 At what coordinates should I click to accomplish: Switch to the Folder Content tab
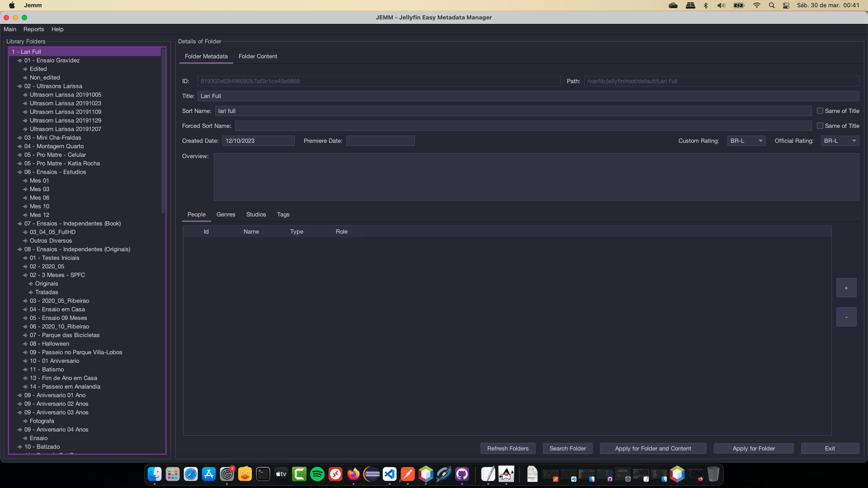(x=258, y=56)
